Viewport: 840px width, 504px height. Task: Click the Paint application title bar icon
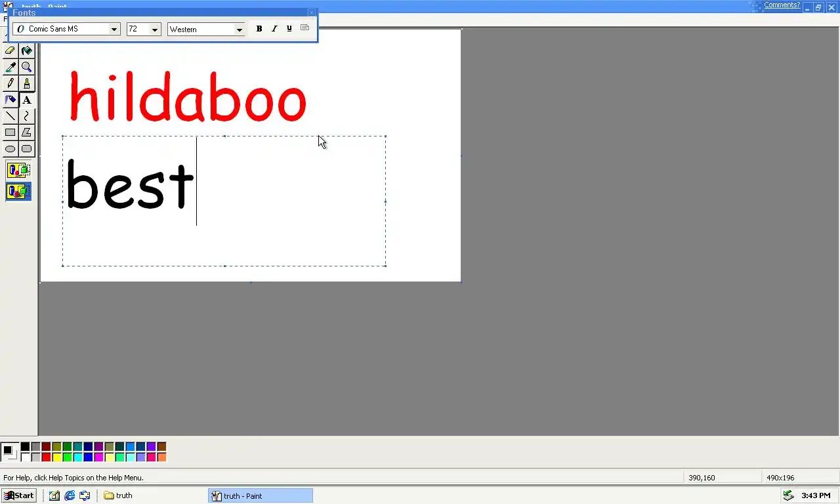click(x=8, y=6)
